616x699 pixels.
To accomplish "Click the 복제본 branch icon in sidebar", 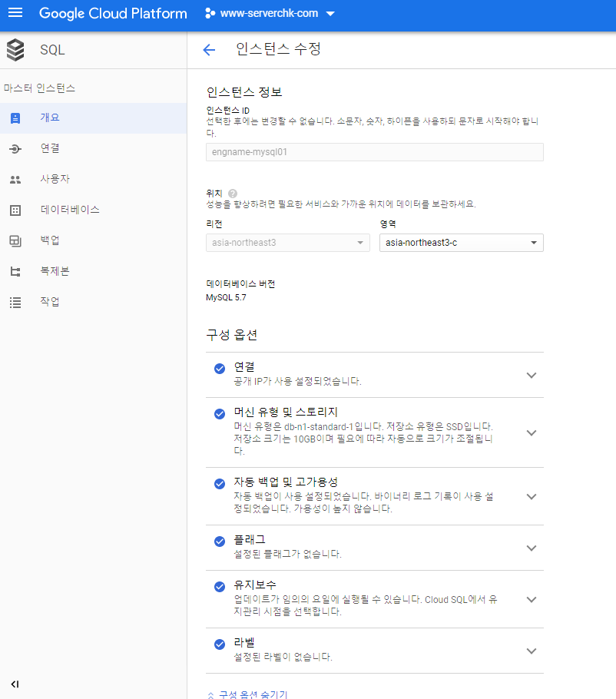I will [15, 270].
